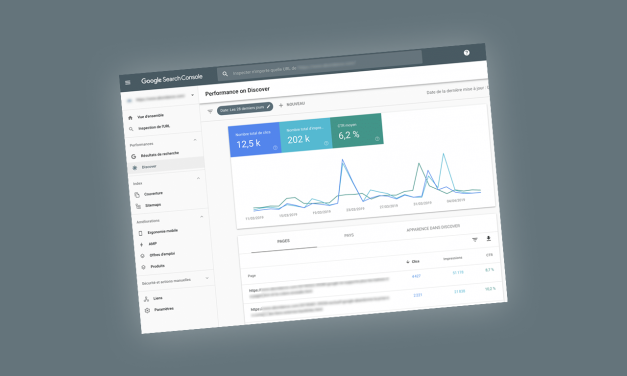627x376 pixels.
Task: Click help icon on impressions card
Action: point(326,143)
